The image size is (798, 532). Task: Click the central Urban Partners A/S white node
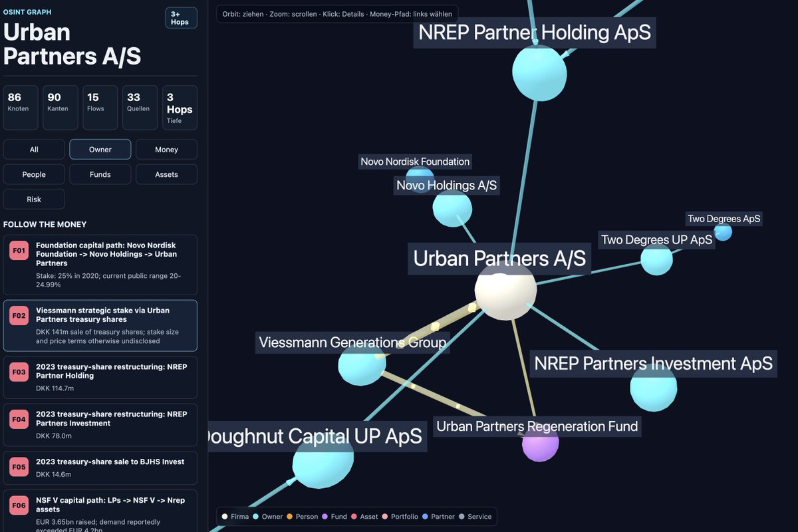click(505, 291)
